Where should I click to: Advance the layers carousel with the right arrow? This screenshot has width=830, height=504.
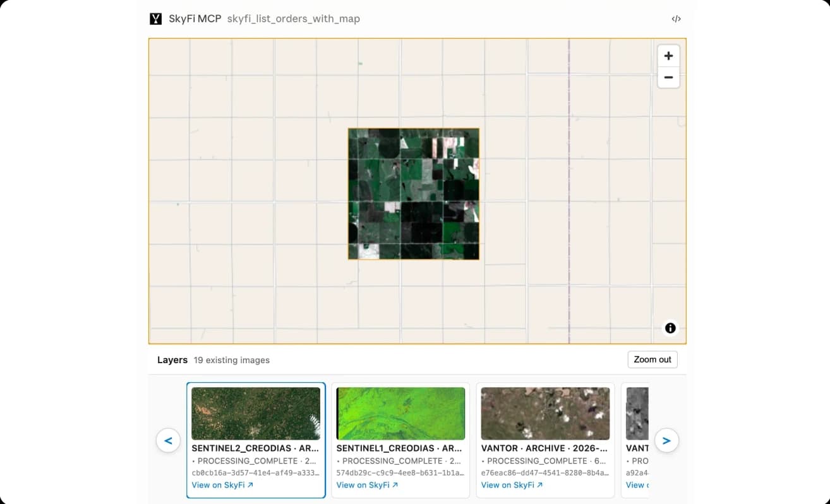666,440
